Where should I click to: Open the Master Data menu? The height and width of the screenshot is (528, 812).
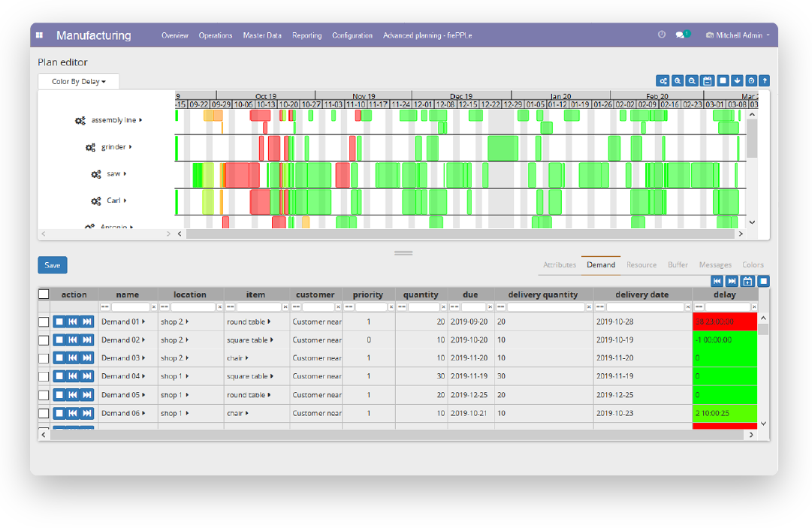click(x=262, y=35)
